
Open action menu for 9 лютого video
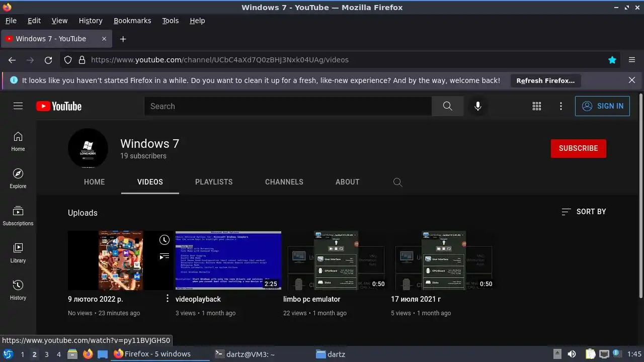tap(168, 299)
